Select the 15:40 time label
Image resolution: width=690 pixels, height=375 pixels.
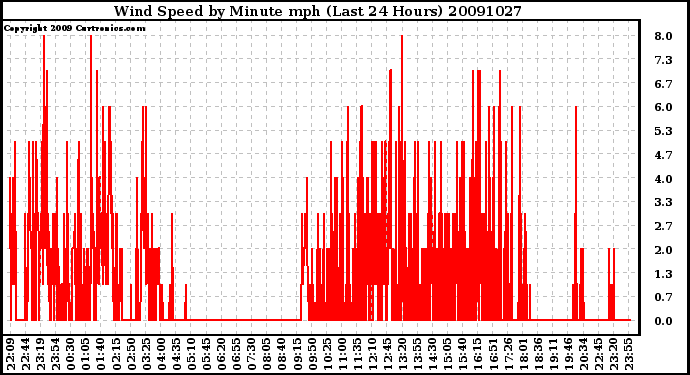point(462,354)
